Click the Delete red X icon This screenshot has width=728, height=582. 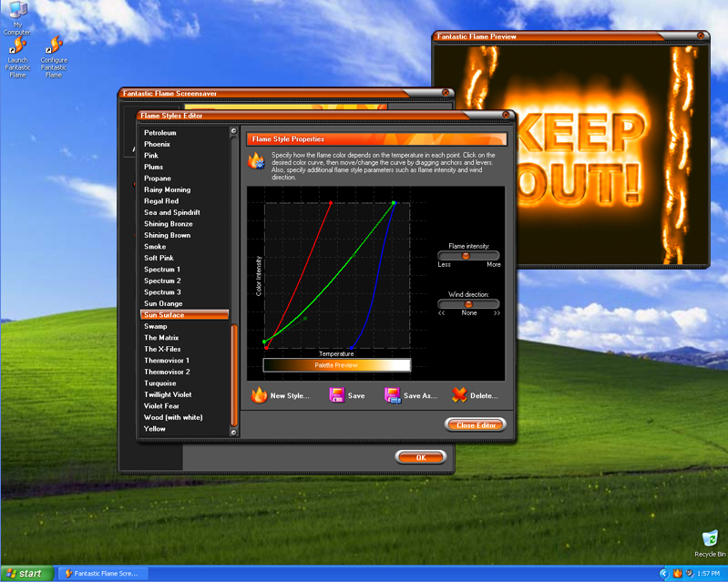(459, 395)
